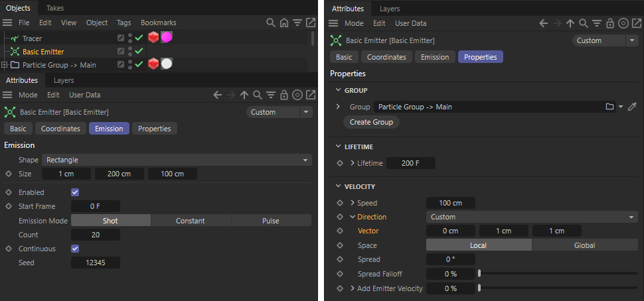Screen dimensions: 644x301
Task: Expand the Particle Group -> Main tree item
Action: coord(4,65)
